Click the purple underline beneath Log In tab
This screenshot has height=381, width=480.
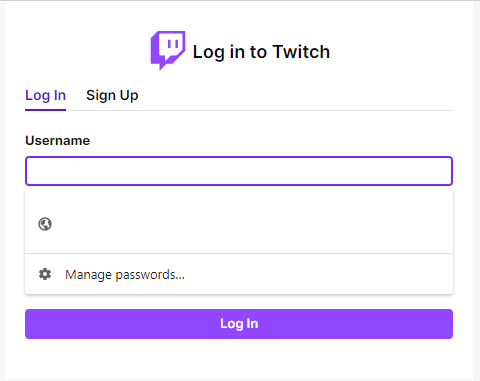point(46,110)
